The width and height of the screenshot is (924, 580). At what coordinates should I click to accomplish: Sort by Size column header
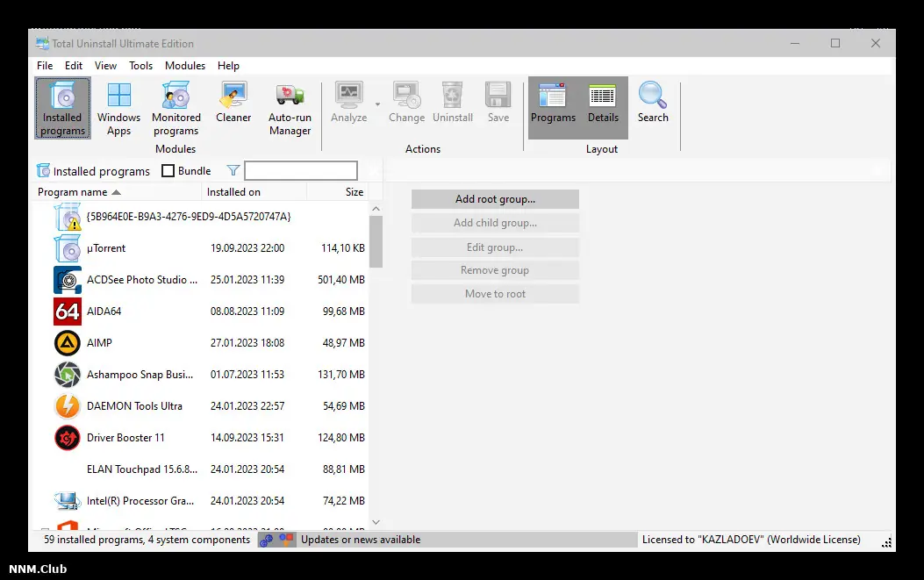click(x=338, y=192)
